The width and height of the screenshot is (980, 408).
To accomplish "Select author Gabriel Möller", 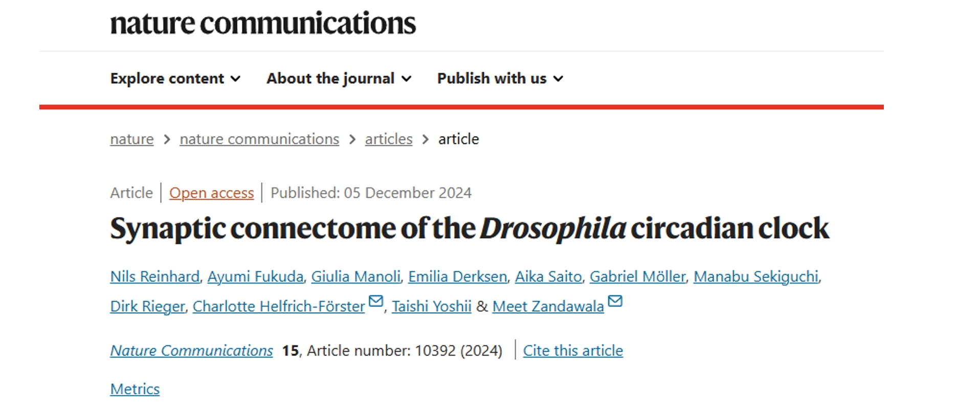I will click(x=638, y=276).
